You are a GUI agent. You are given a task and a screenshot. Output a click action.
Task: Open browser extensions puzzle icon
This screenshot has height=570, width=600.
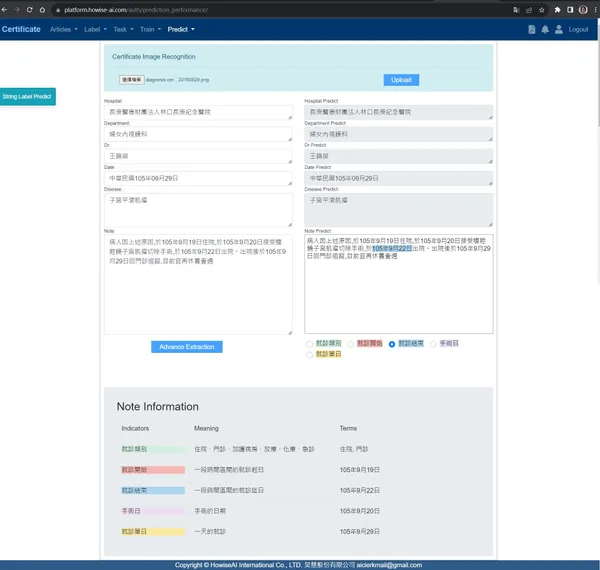pos(558,10)
